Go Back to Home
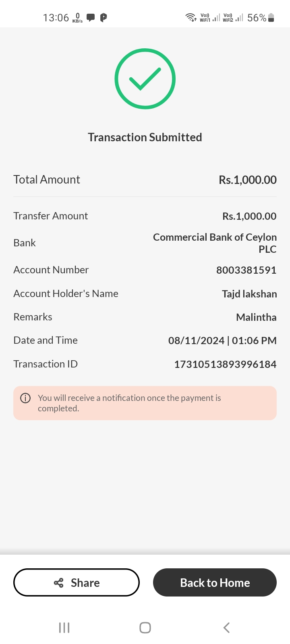The image size is (290, 644). pos(215,582)
